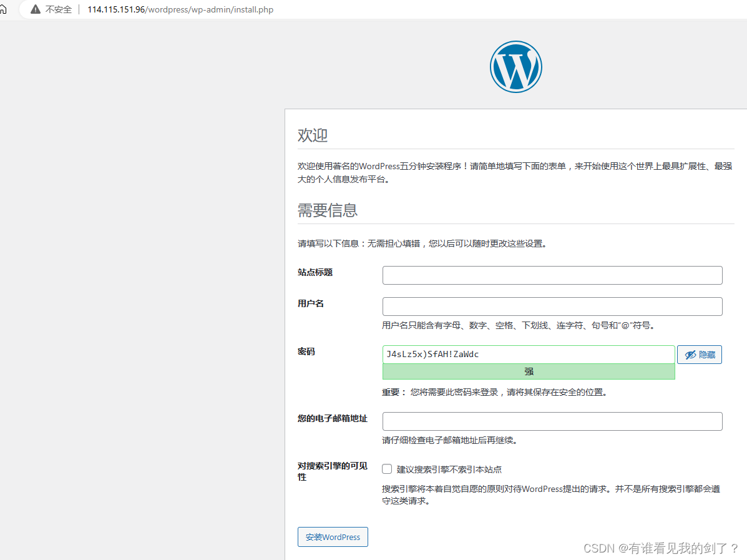Click the 请仔细检查电子邮箱地址后再继续 hint
The height and width of the screenshot is (560, 747).
tap(450, 440)
